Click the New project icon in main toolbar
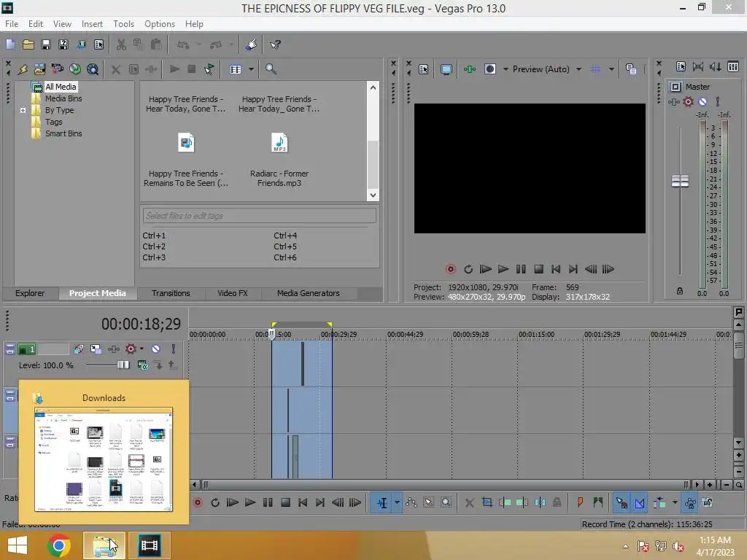Screen dimensions: 747x560 click(x=10, y=44)
